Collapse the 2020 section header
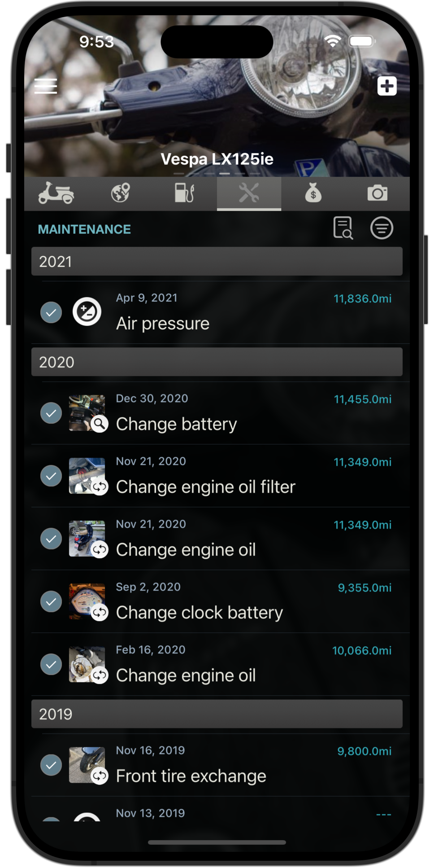Screen dimensions: 434x868 pos(217,362)
